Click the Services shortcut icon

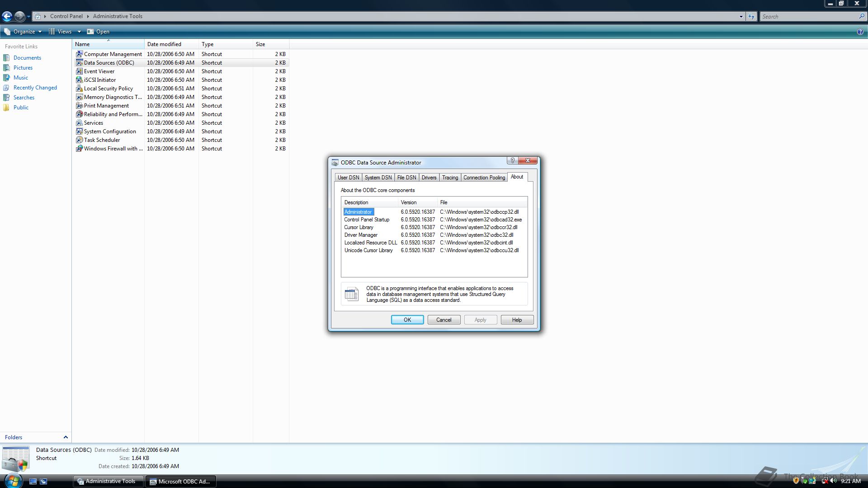tap(79, 123)
